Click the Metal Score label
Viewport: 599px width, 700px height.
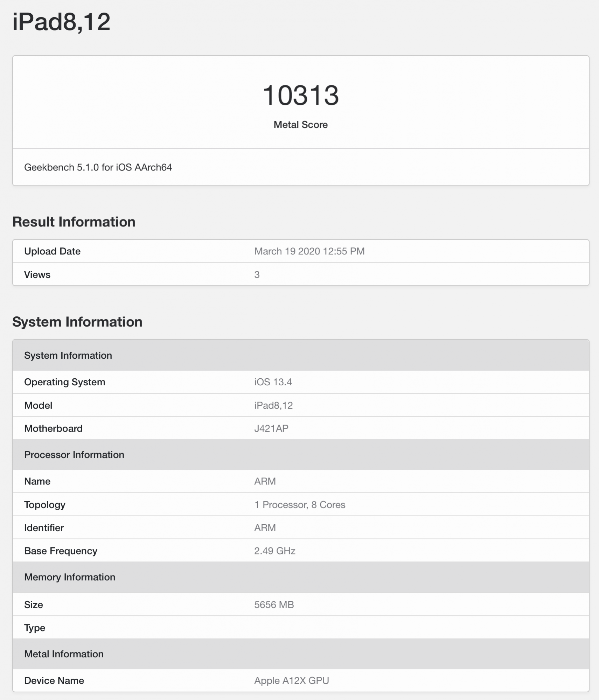(301, 125)
